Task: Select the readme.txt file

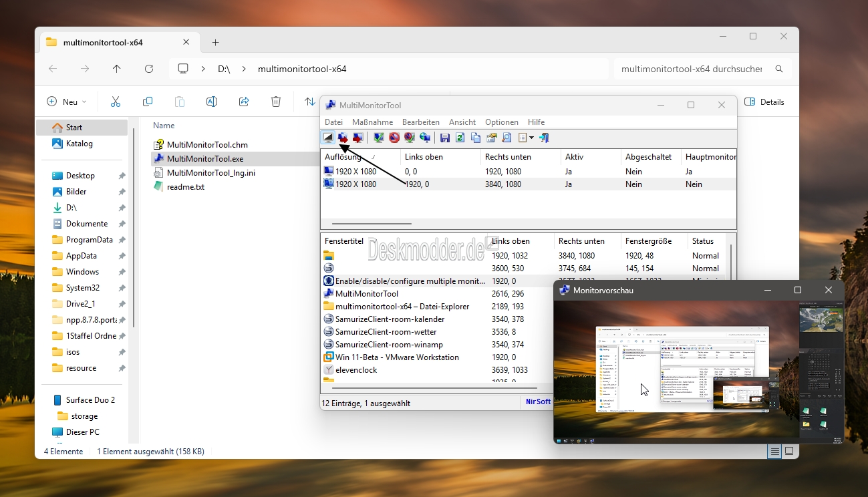Action: (186, 187)
